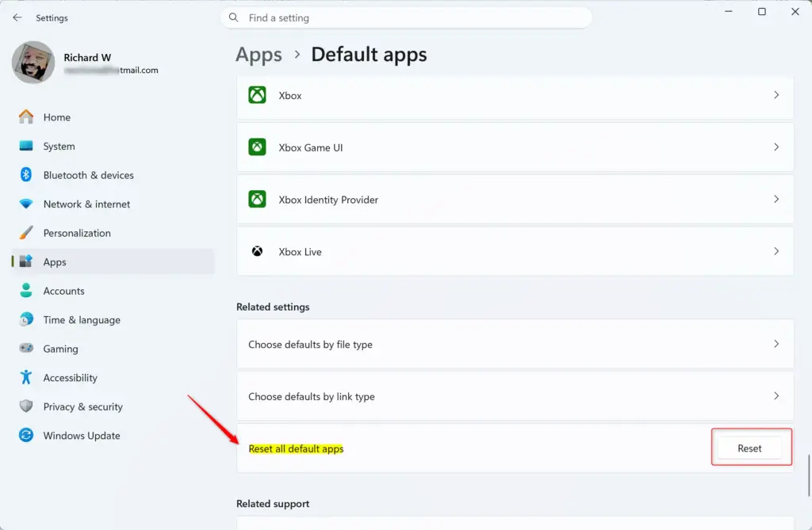Click the Bluetooth & devices icon
812x530 pixels.
coord(26,175)
